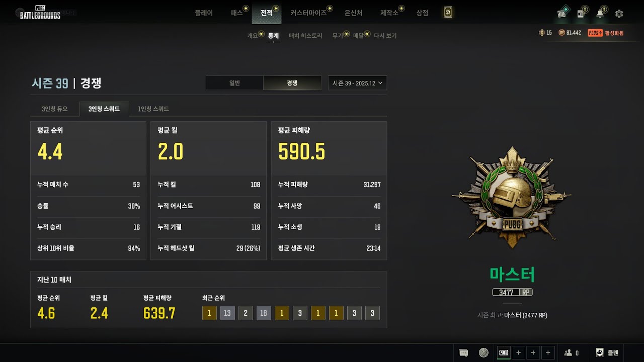
Task: Click the orange PLUS+ badge
Action: click(595, 33)
